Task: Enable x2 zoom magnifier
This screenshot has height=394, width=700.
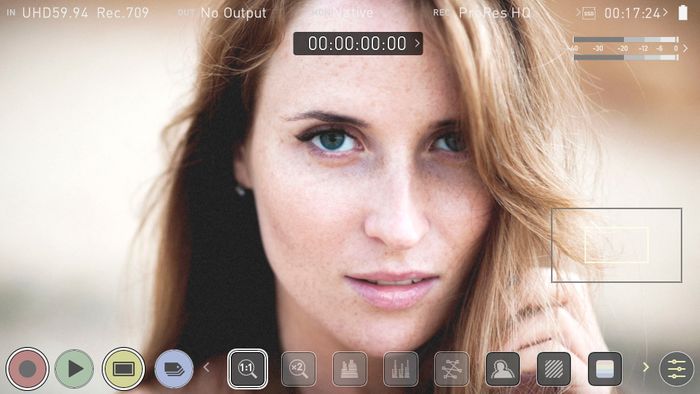Action: pos(299,369)
